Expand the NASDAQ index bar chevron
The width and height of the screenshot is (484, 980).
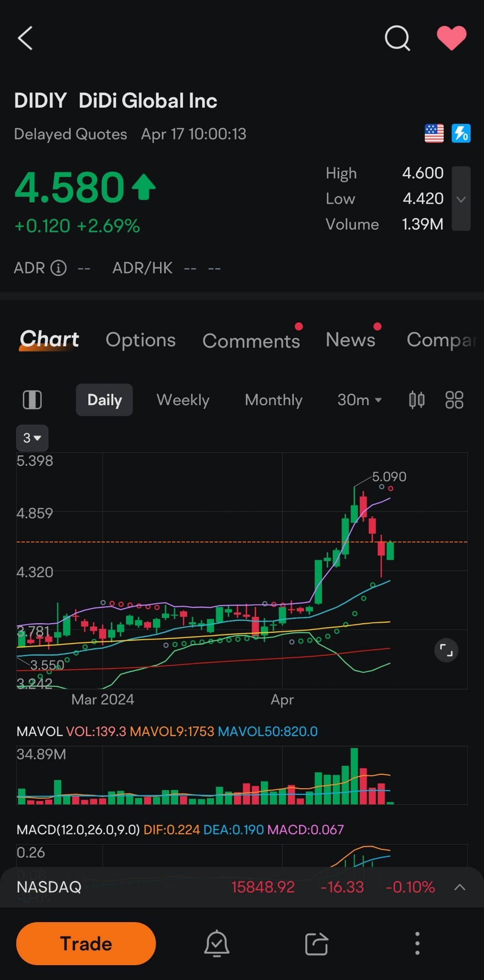(460, 887)
